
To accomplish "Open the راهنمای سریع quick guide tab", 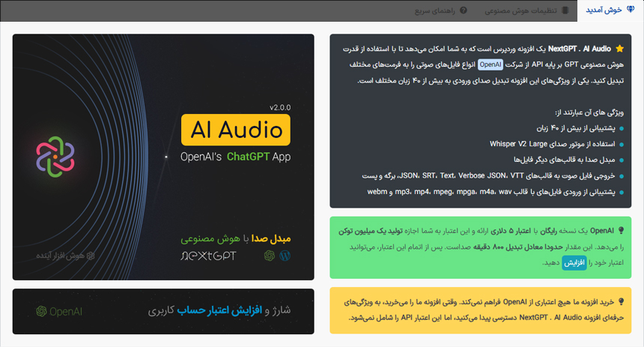I will [441, 10].
